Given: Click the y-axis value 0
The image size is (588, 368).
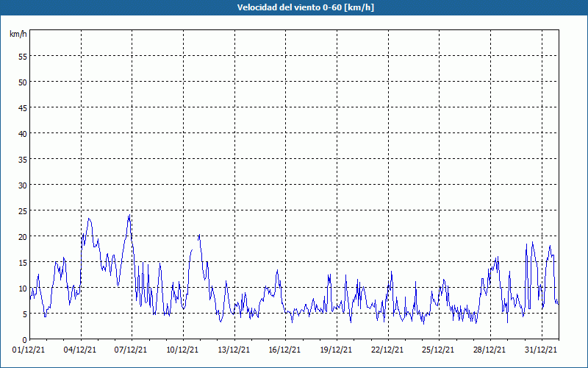Looking at the screenshot, I should tap(25, 340).
